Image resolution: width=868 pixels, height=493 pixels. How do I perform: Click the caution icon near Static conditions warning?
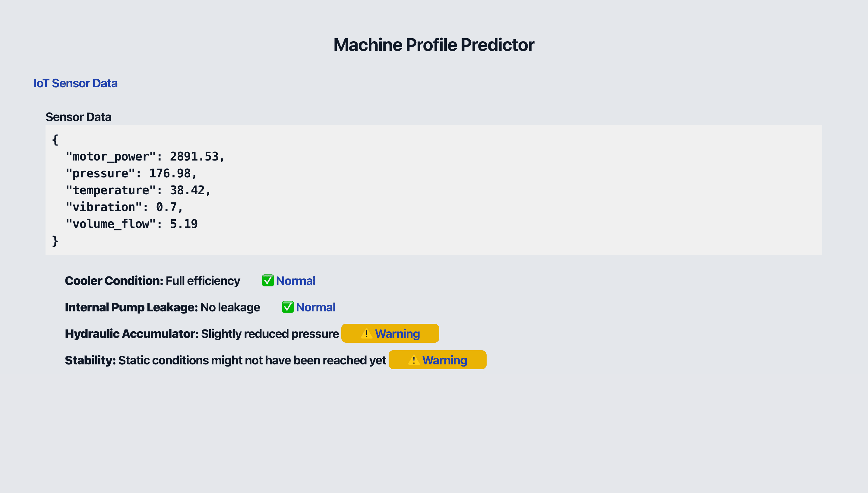pos(414,360)
